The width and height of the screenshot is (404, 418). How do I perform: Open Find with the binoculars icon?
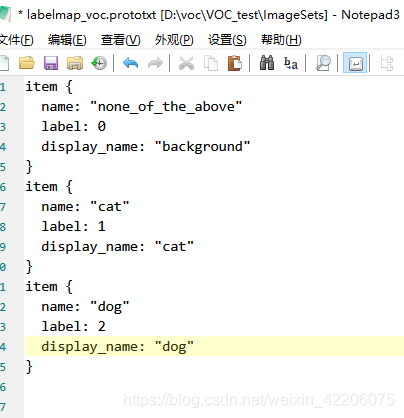click(267, 63)
